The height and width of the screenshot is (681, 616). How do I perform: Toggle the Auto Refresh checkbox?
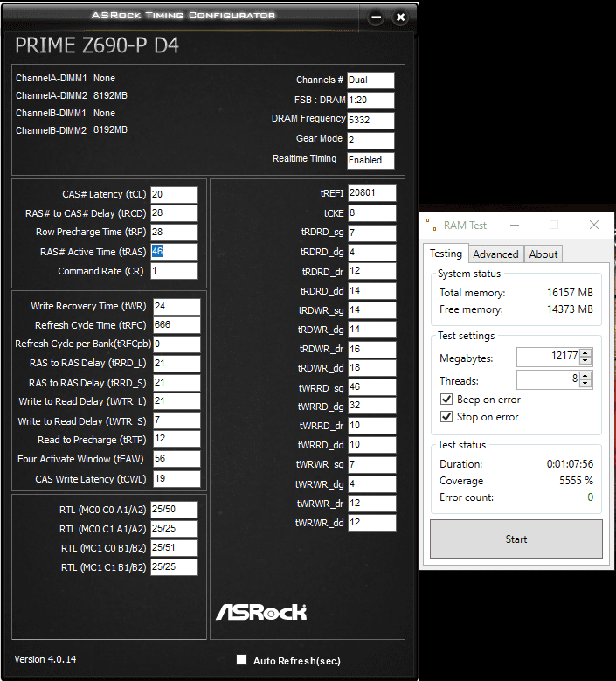(241, 660)
